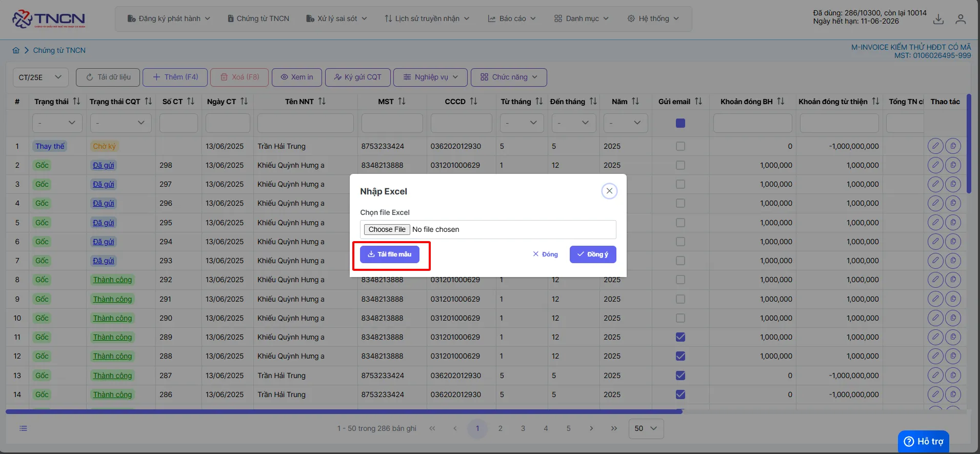Click Tải dữ liệu reload button
The height and width of the screenshot is (454, 980).
click(108, 77)
